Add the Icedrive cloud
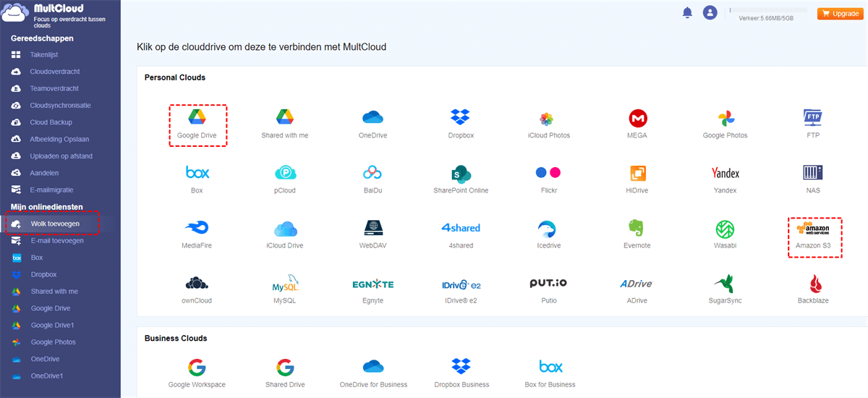 549,235
